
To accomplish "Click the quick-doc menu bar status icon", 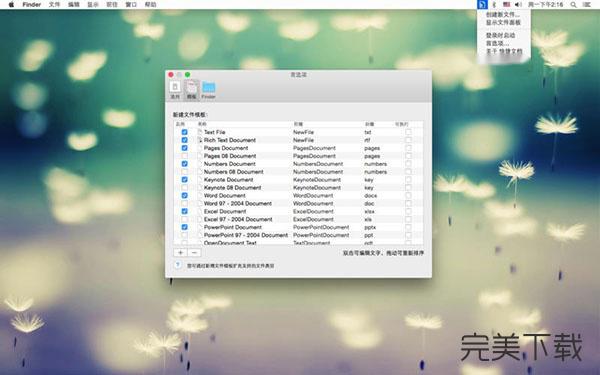I will click(482, 5).
